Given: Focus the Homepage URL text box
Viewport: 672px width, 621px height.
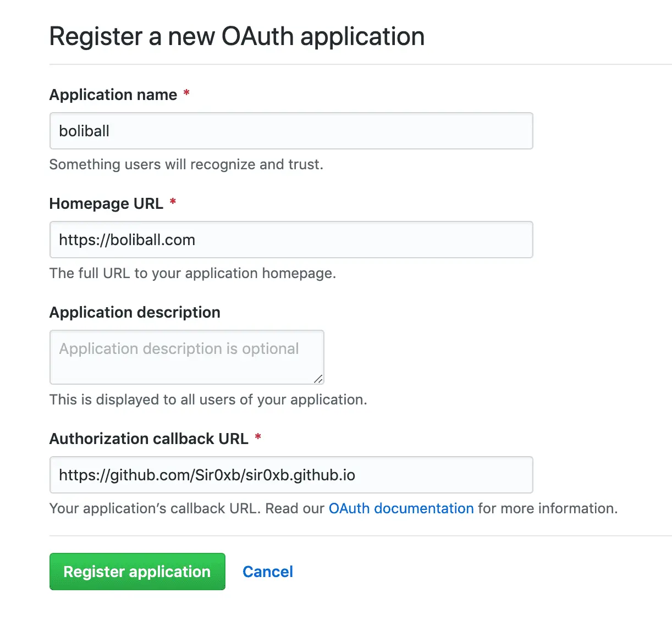Looking at the screenshot, I should click(x=291, y=240).
